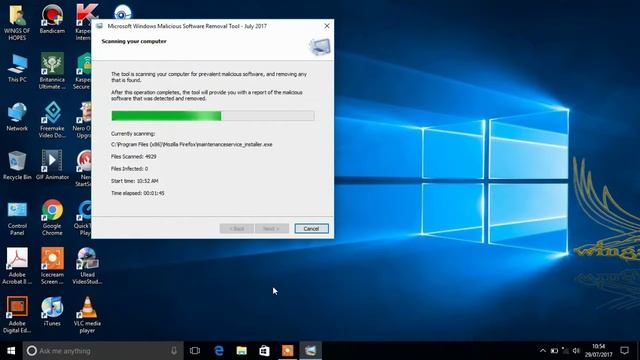Open the volume control tray icon
Screen dimensions: 640x360
point(576,351)
